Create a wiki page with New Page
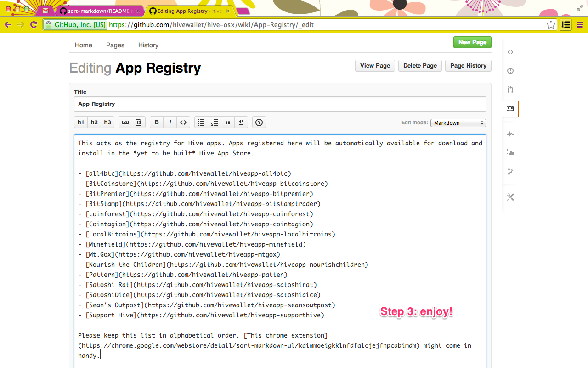This screenshot has width=588, height=368. pyautogui.click(x=472, y=42)
